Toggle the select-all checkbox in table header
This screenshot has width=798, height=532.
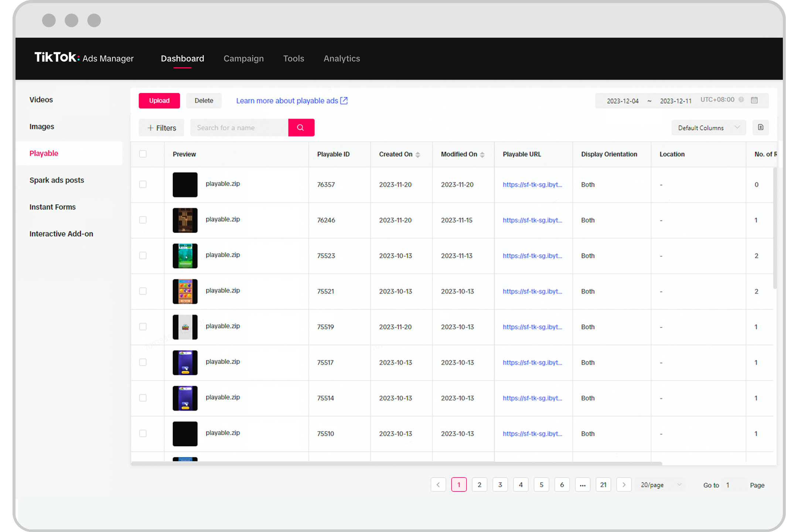pyautogui.click(x=143, y=154)
